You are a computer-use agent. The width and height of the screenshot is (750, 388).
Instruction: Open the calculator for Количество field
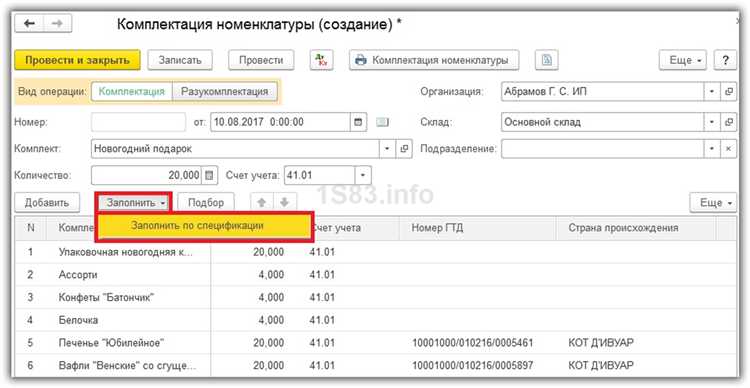click(209, 176)
